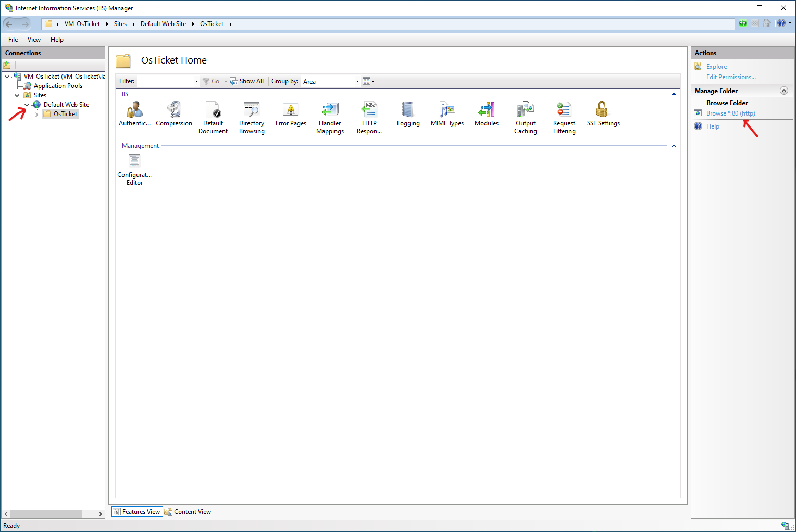The width and height of the screenshot is (796, 532).
Task: Open the Default Document feature
Action: 213,118
